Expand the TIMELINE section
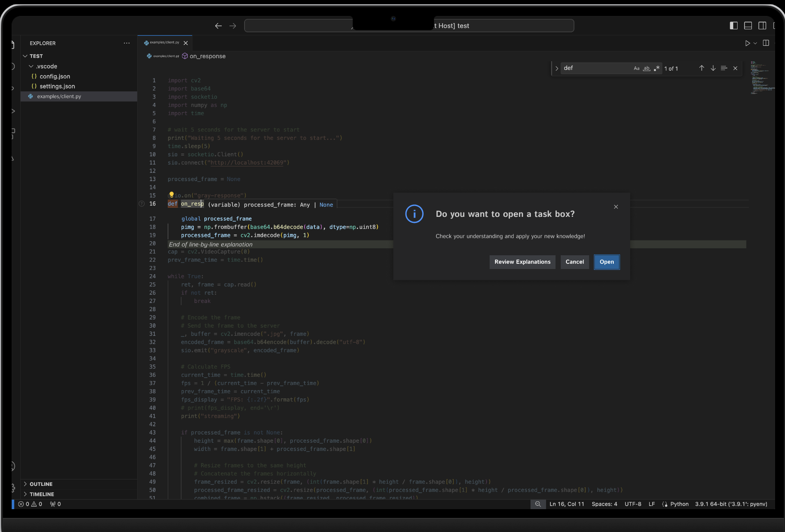Image resolution: width=785 pixels, height=532 pixels. pyautogui.click(x=42, y=494)
